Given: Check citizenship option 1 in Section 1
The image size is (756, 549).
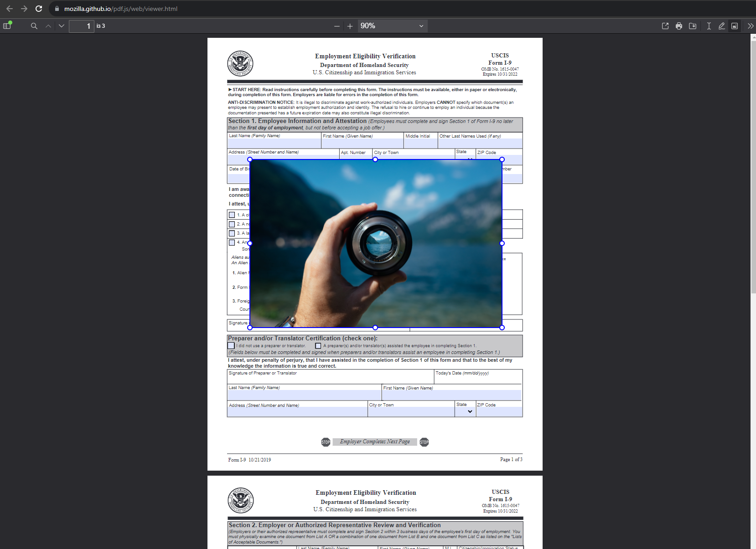Looking at the screenshot, I should 232,215.
